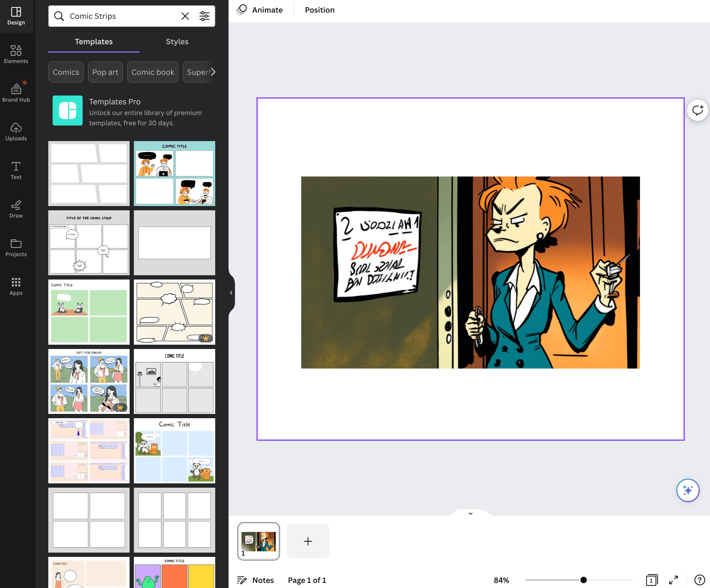The image size is (710, 588).
Task: Select the blank six-panel grid template
Action: click(x=174, y=520)
